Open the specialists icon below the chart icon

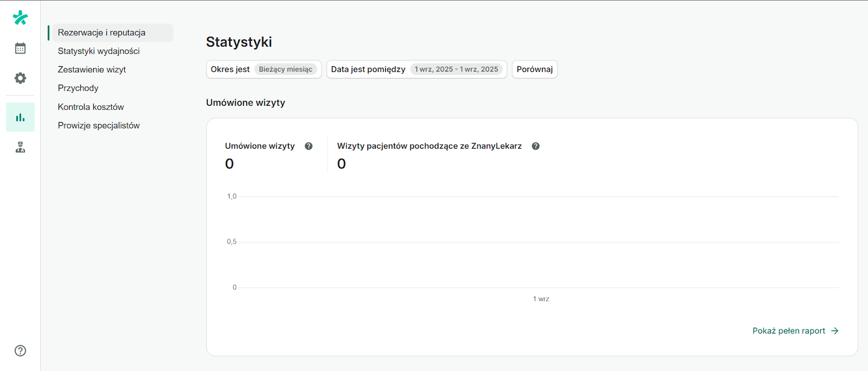pyautogui.click(x=20, y=146)
